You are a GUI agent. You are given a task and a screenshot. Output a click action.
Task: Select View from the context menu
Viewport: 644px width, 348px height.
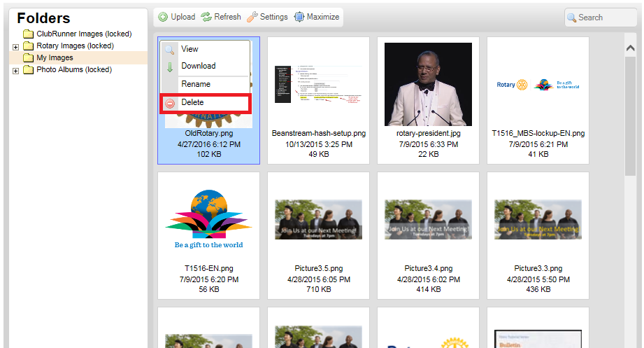[189, 49]
